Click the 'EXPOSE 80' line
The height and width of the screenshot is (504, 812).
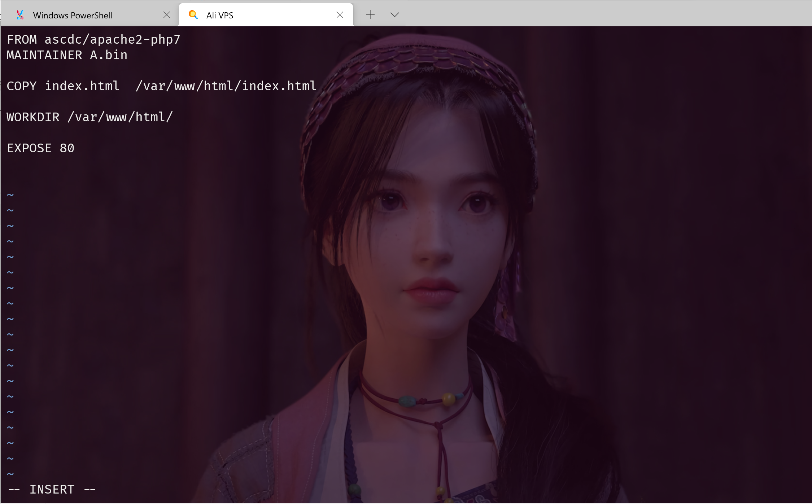click(x=41, y=148)
